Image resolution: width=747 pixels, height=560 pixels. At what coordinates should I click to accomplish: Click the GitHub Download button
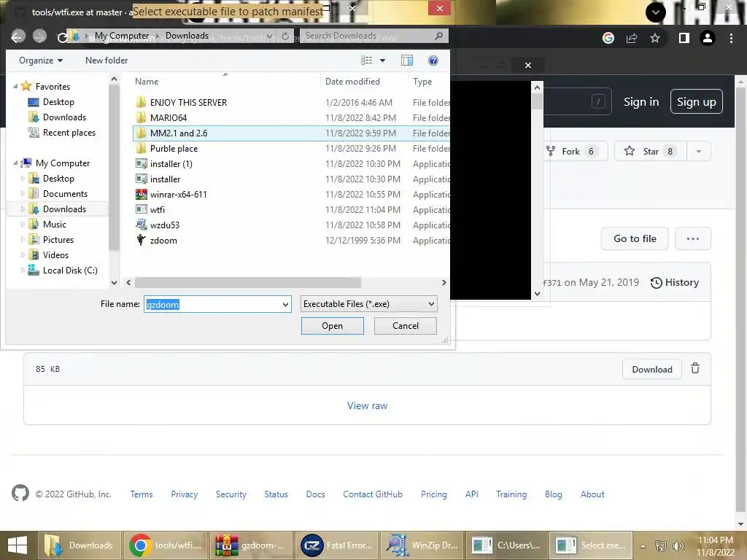651,369
